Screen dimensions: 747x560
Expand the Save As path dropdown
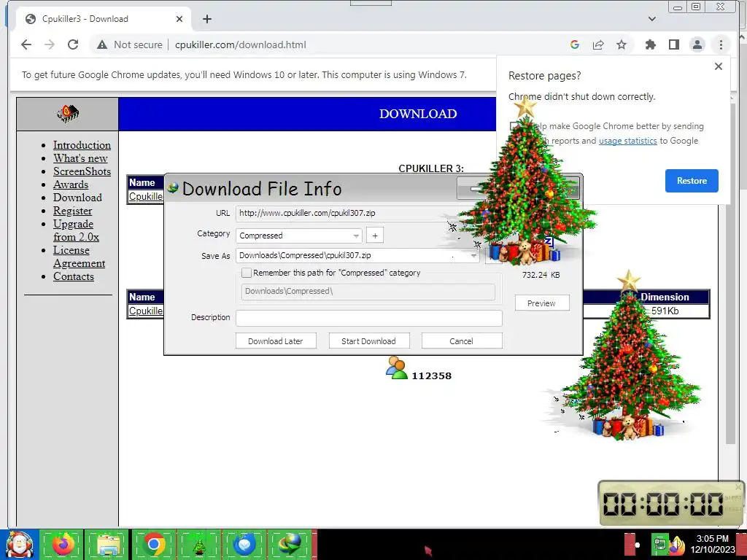coord(473,256)
